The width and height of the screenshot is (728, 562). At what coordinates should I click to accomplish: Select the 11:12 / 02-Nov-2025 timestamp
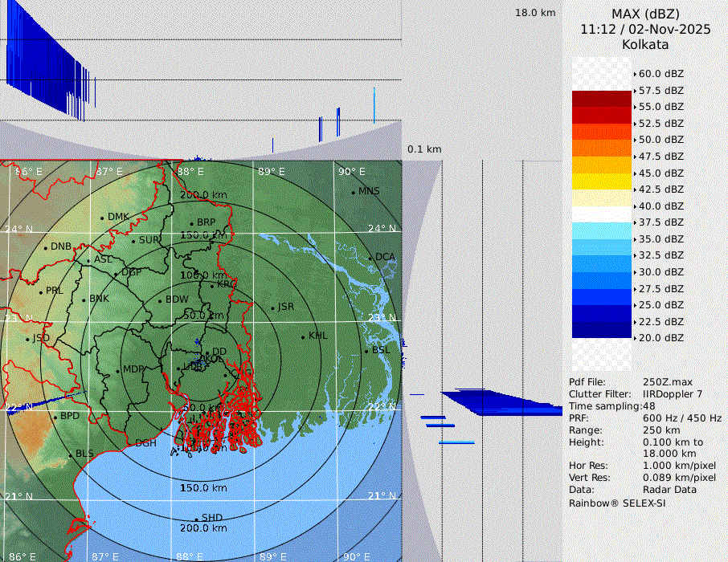click(645, 29)
